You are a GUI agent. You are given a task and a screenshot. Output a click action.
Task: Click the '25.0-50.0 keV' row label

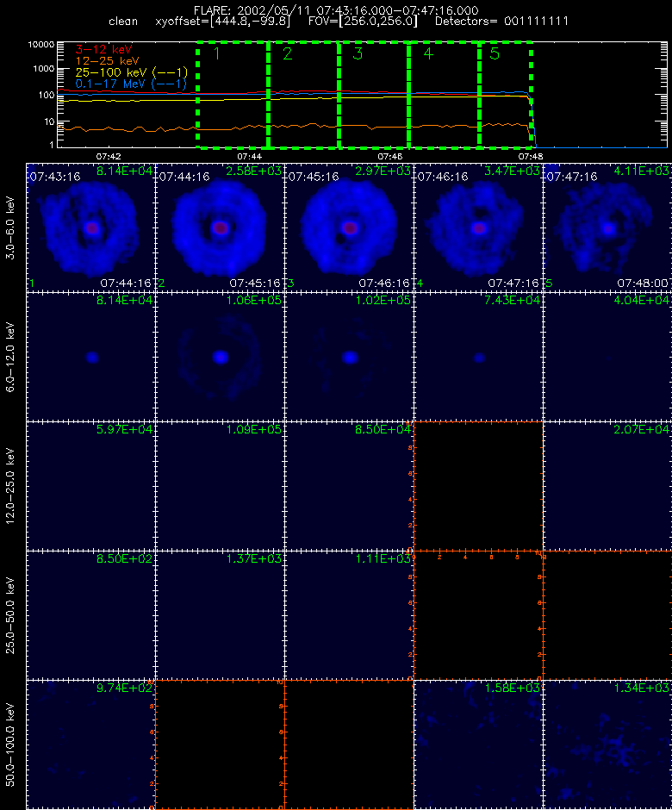11,616
